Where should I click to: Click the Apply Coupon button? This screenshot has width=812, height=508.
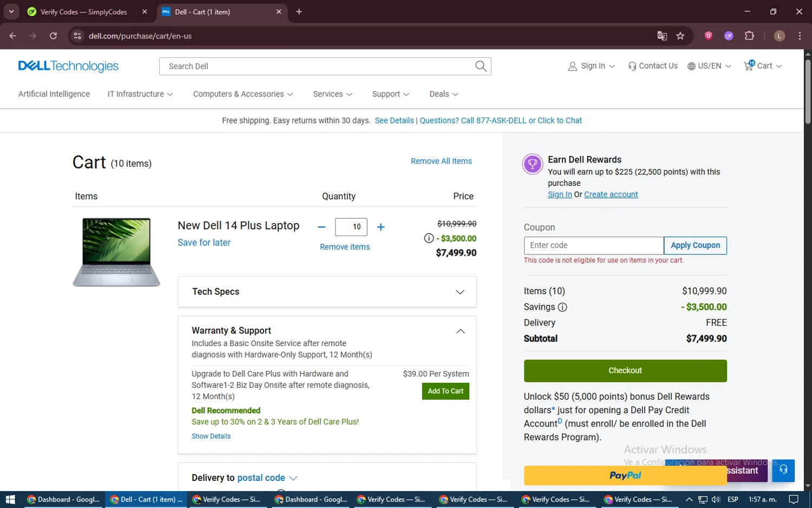[x=695, y=245]
